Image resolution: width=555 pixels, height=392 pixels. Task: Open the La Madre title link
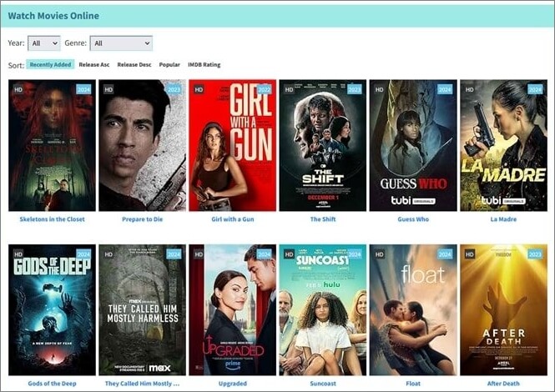click(503, 219)
